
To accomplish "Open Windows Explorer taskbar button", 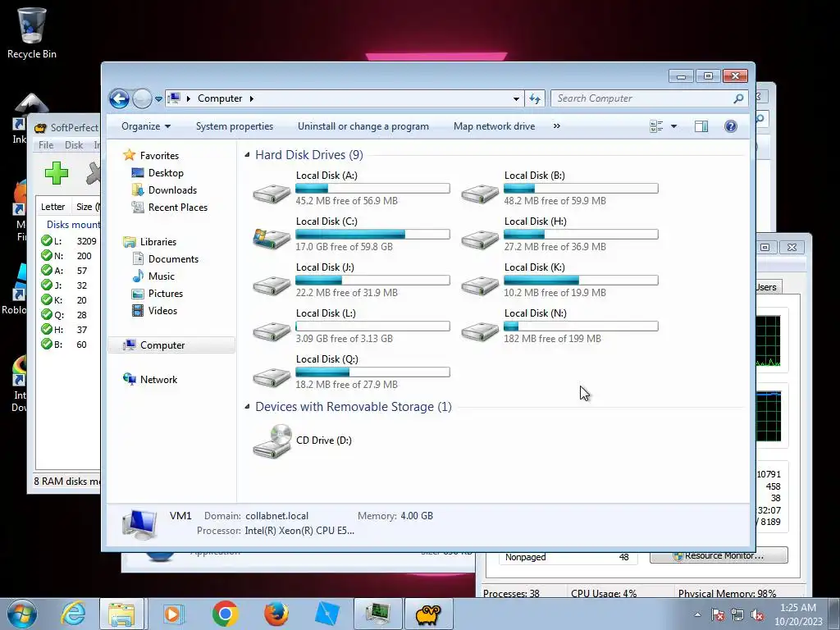I will [121, 614].
